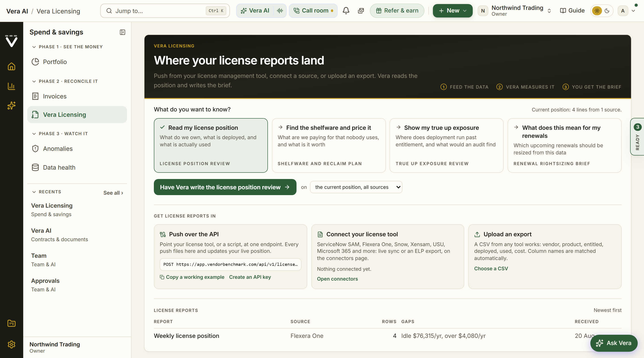Click the READY side tab with badge 3
Screen dimensions: 644x358
click(637, 136)
